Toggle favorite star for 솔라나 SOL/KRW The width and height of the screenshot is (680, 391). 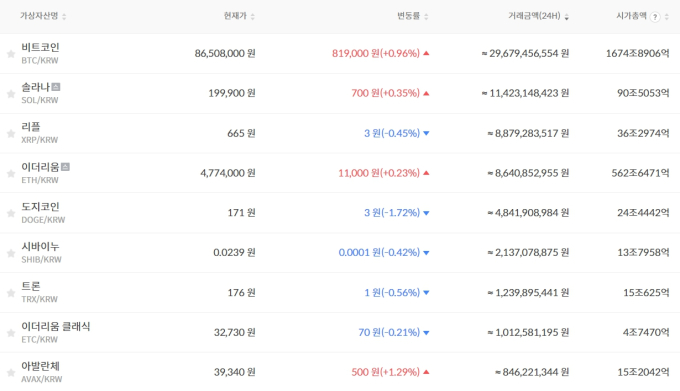[11, 94]
